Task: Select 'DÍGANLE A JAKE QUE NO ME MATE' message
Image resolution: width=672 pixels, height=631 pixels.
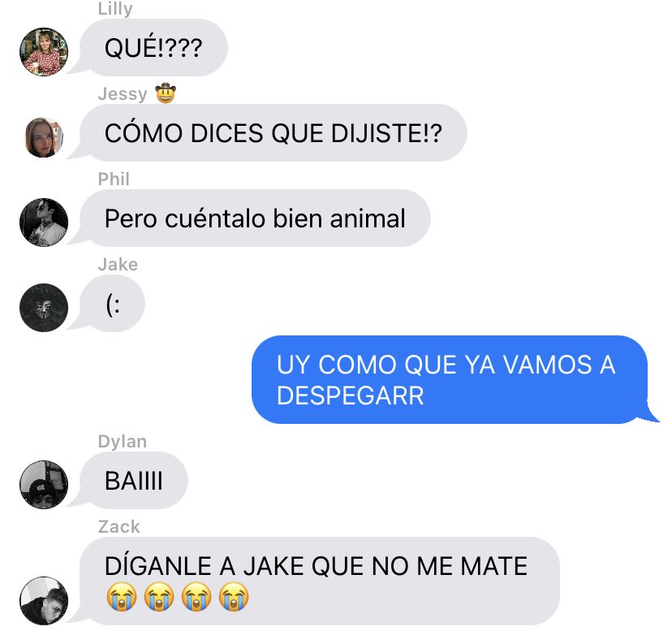Action: point(320,581)
